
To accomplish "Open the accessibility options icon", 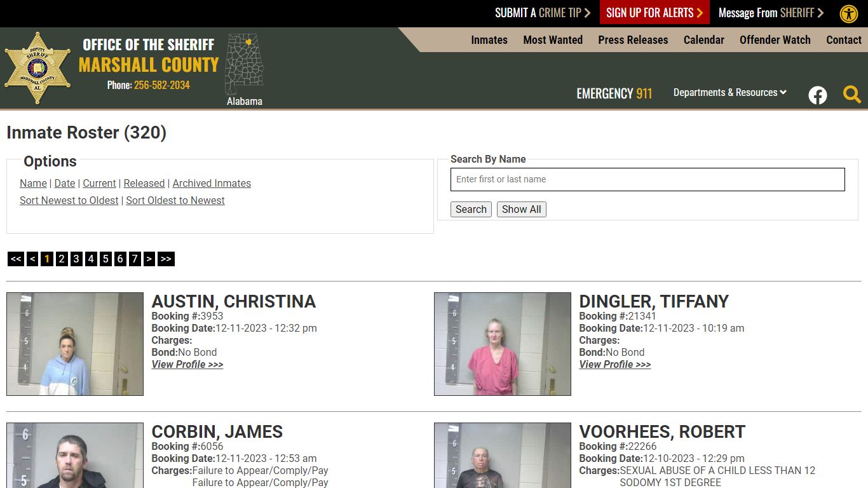I will click(849, 13).
